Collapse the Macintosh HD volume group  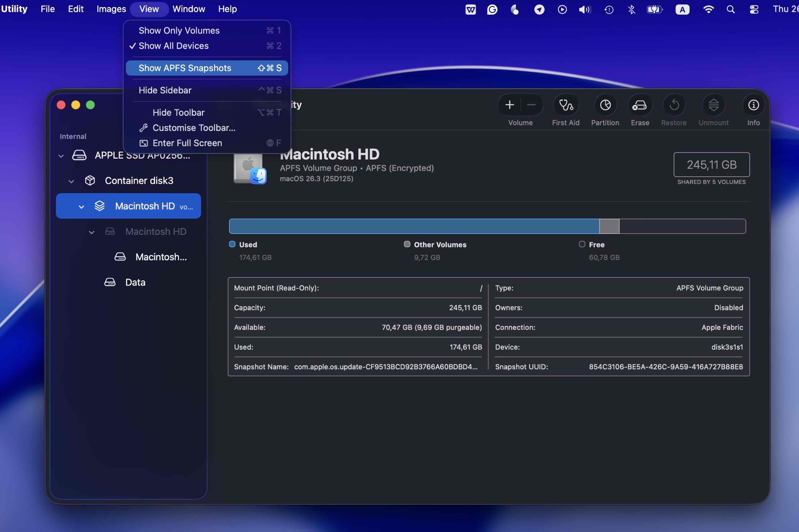[81, 206]
